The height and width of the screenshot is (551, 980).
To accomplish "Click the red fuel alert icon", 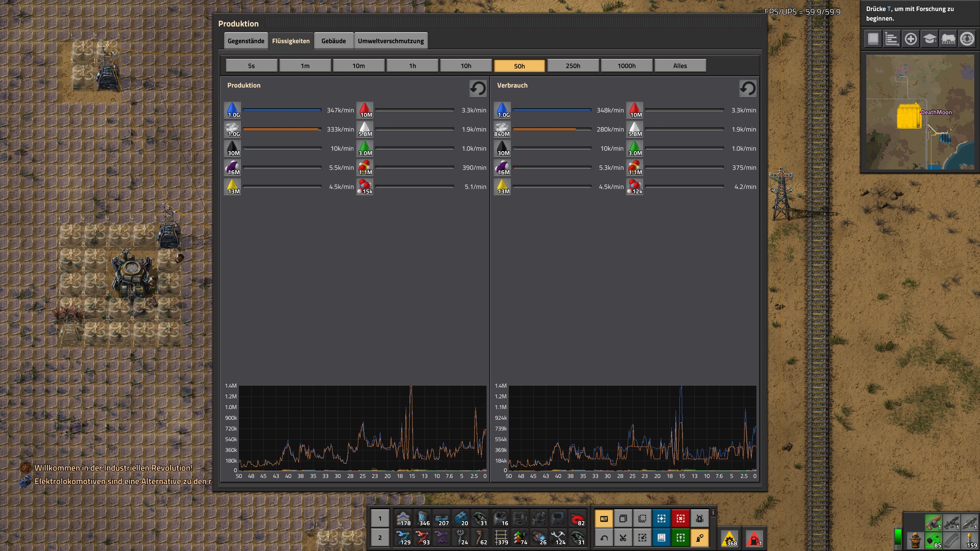I will click(754, 538).
